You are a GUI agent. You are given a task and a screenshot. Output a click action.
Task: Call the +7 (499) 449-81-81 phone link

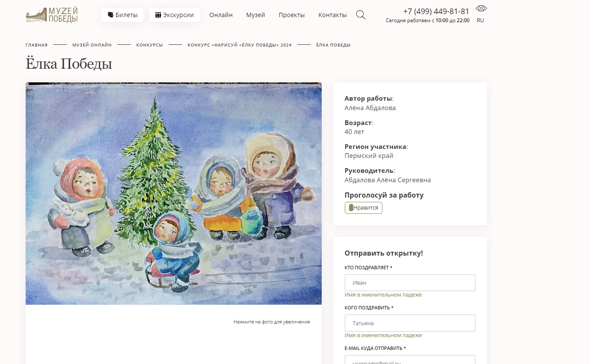click(436, 12)
